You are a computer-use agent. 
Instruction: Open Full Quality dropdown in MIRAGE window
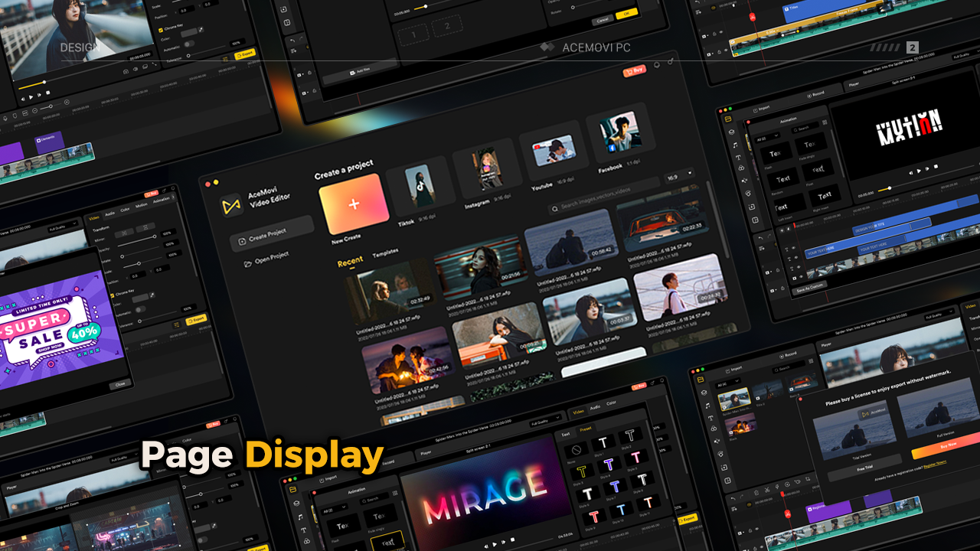click(x=545, y=422)
